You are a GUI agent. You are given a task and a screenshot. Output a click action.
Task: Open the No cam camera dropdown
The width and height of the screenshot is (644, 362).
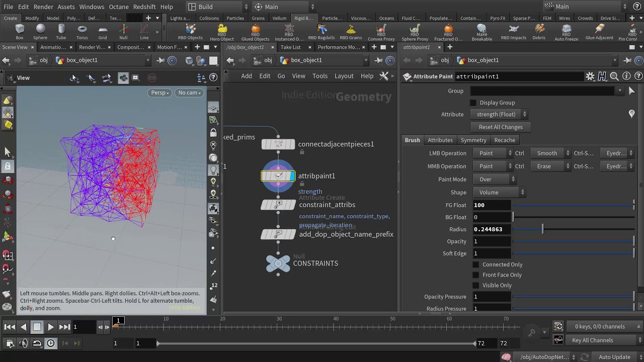point(190,93)
